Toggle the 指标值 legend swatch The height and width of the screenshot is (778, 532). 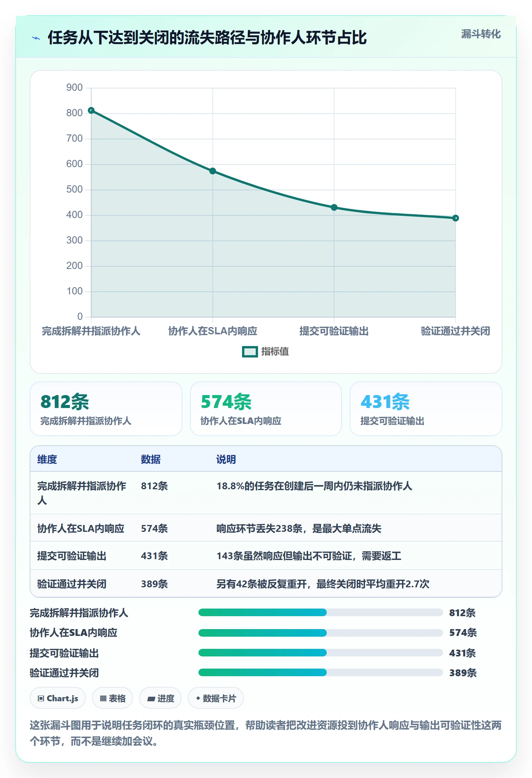coord(250,352)
